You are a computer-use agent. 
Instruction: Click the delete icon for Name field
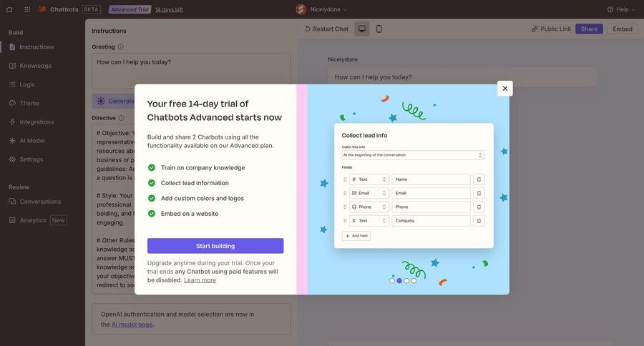pos(479,179)
